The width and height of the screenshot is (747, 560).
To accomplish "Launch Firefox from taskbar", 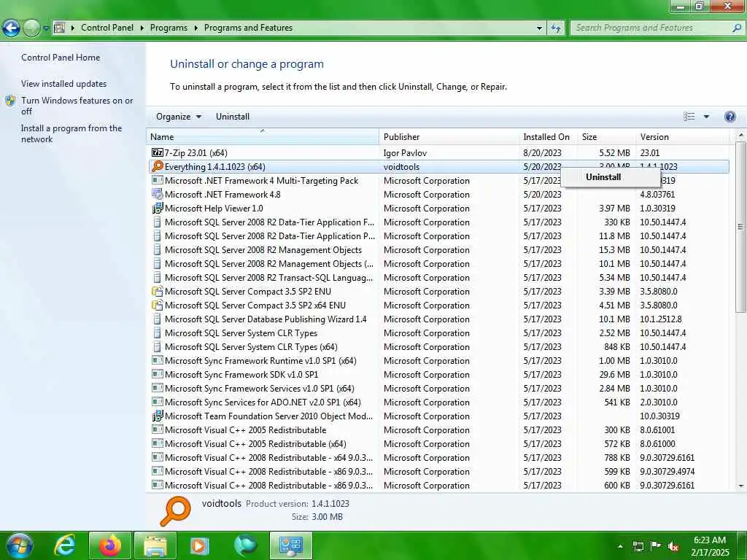I will point(109,545).
